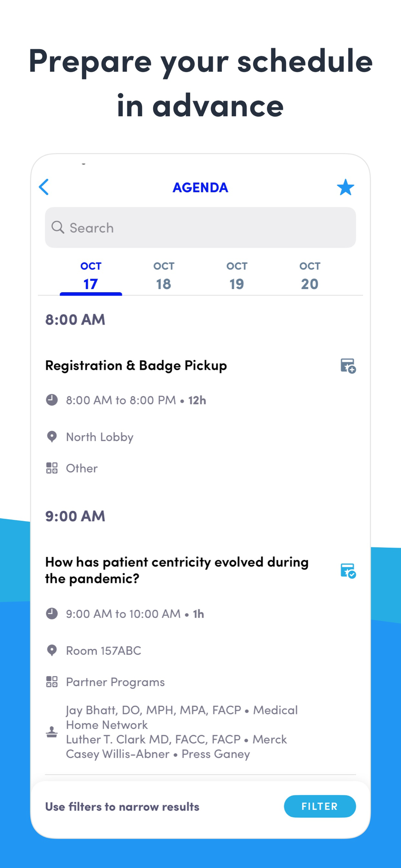
Task: Switch to the Oct 19 tab
Action: (x=237, y=276)
